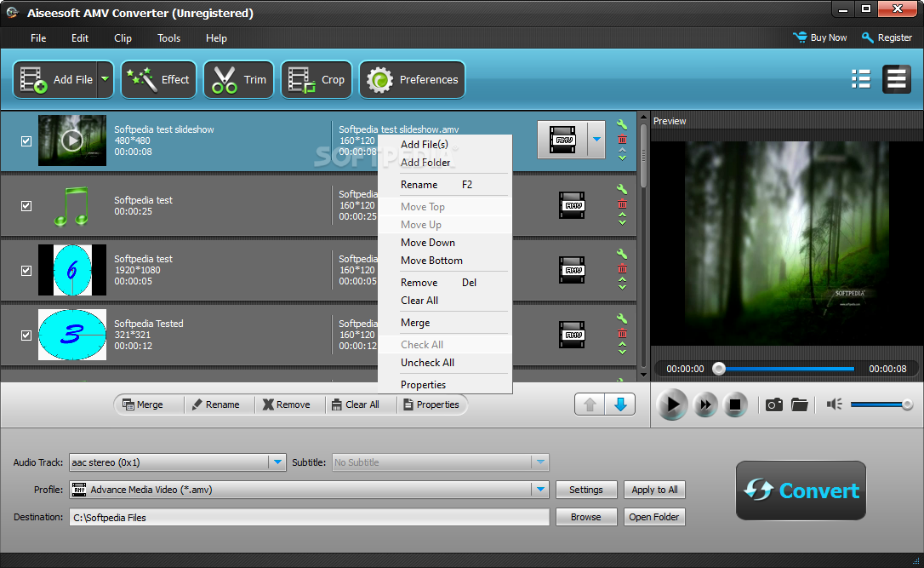
Task: Open settings wrench for Softpedia test slideshow
Action: tap(622, 124)
